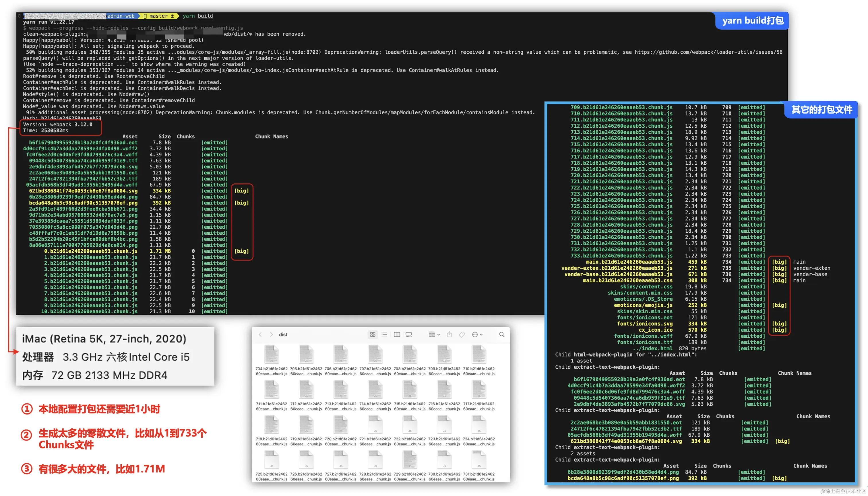Select the 706 chunk.js file icon
Screen dimensions: 868x496
point(341,354)
